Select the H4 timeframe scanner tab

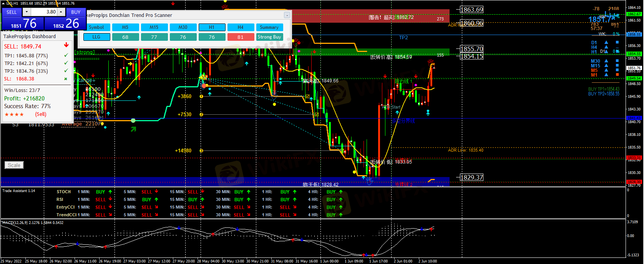tap(241, 27)
